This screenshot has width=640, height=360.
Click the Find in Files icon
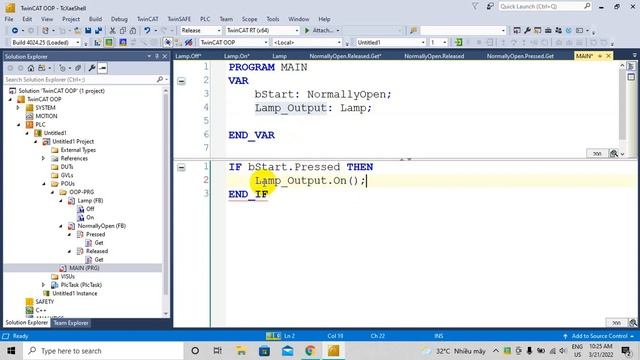(413, 31)
